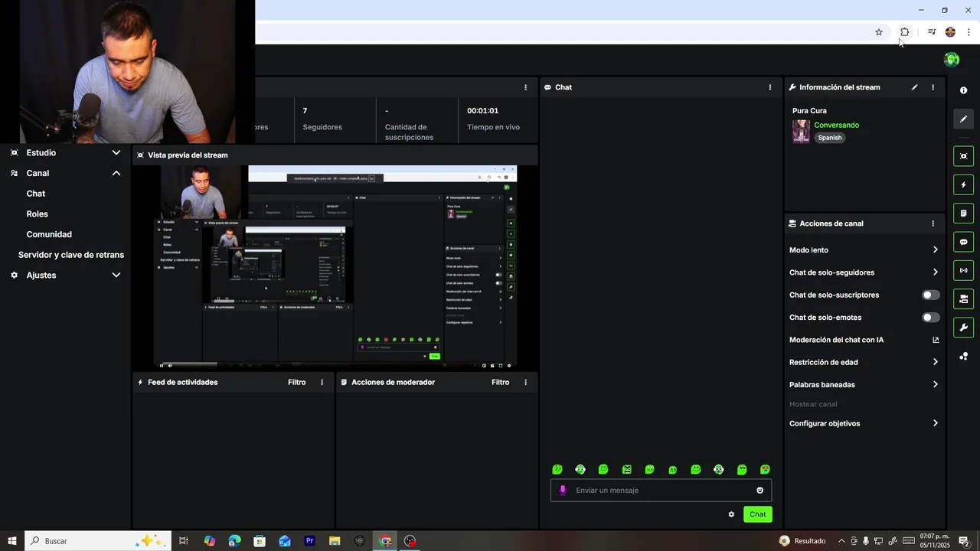
Task: Open Chat de solo-seguidores options chevron
Action: [x=936, y=272]
